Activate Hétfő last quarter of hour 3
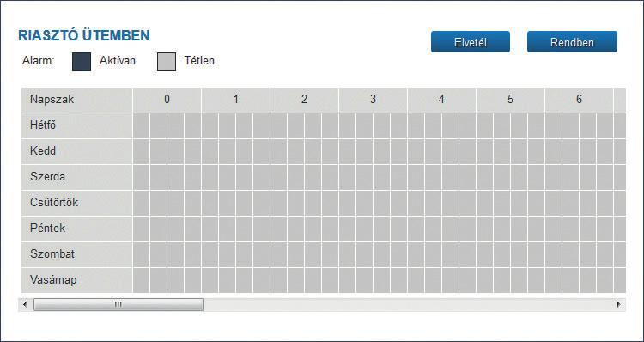The height and width of the screenshot is (342, 644). click(x=398, y=125)
